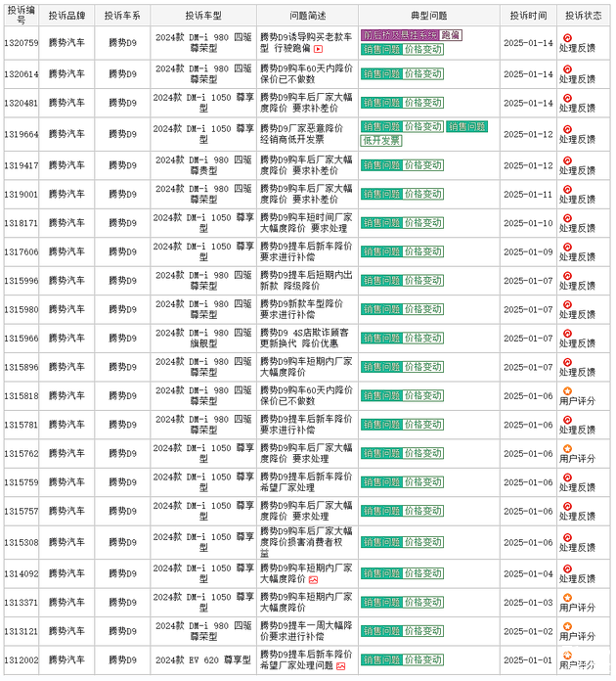
Task: Click the orange 用户评分 icon for complaint 1315818
Action: tap(567, 391)
